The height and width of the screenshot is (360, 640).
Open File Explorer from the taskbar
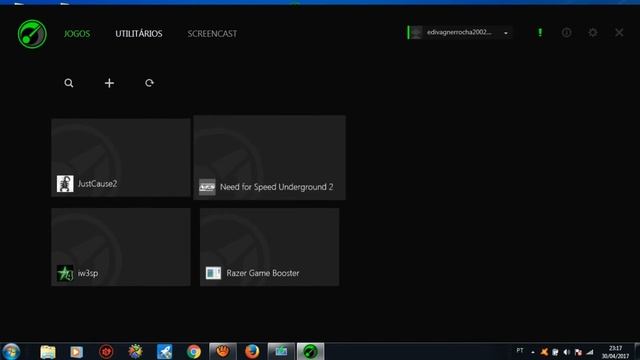coord(48,352)
